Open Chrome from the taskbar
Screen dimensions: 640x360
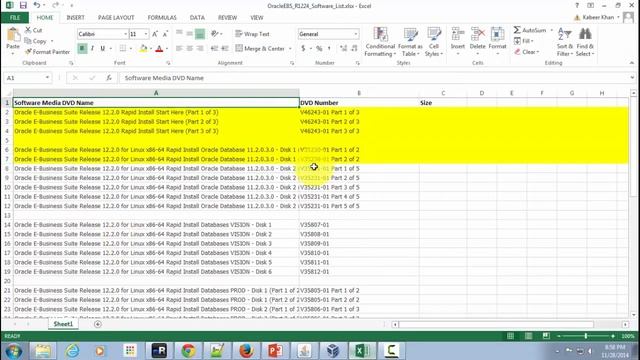[x=188, y=351]
